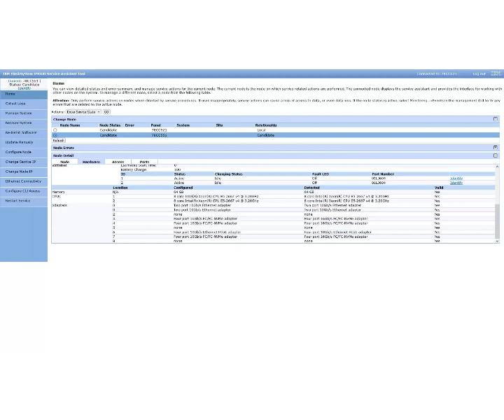Collapse the Node Detail section icon
The width and height of the screenshot is (504, 420).
pyautogui.click(x=496, y=155)
